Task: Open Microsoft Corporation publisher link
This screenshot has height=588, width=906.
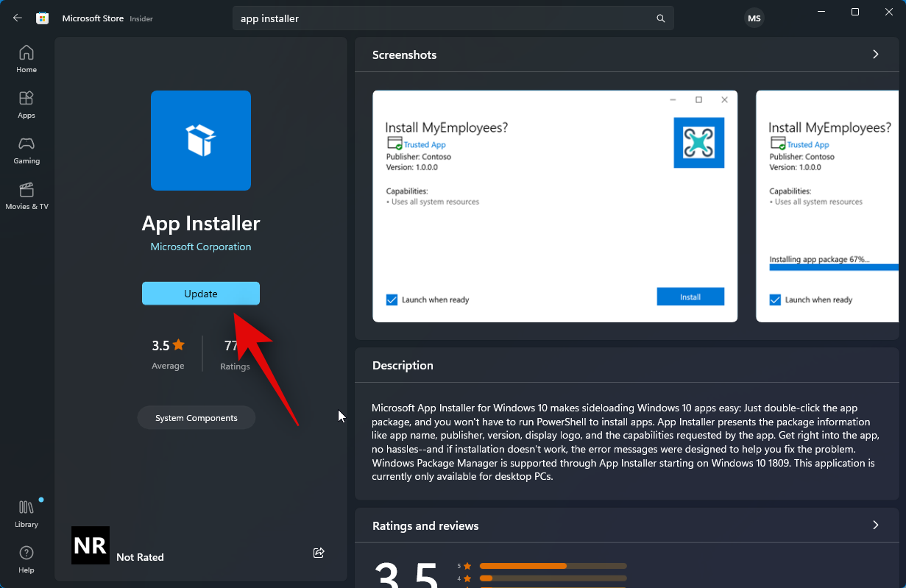Action: coord(201,247)
